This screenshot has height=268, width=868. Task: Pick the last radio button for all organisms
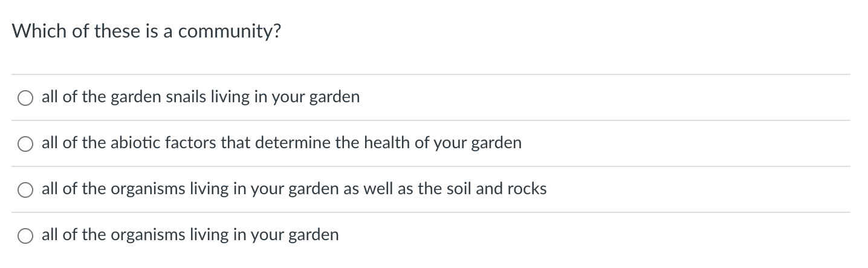[x=26, y=236]
